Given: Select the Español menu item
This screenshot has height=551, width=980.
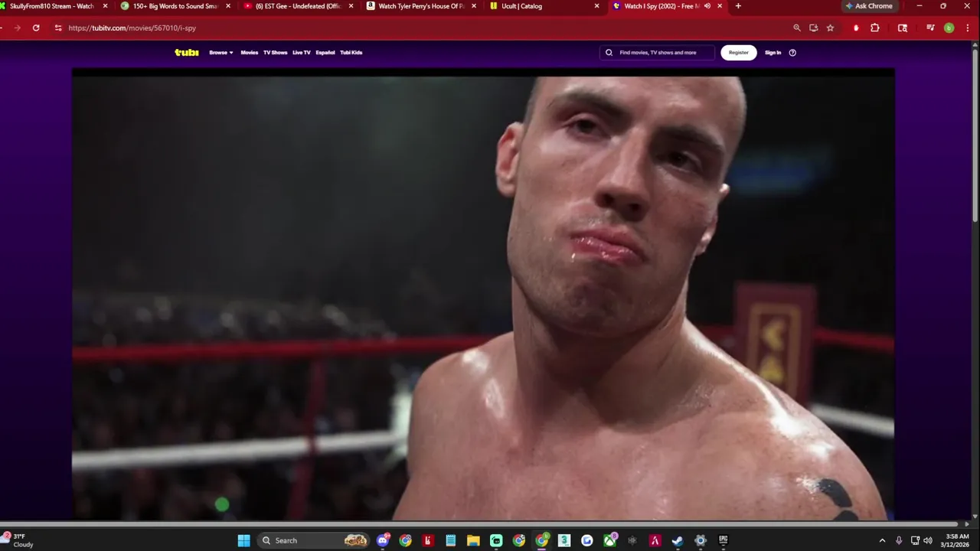Looking at the screenshot, I should click(325, 53).
